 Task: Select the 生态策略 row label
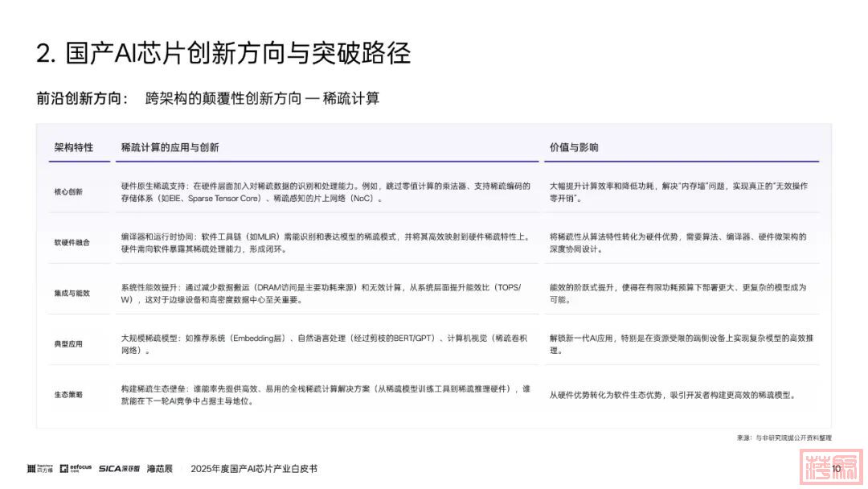pyautogui.click(x=68, y=395)
